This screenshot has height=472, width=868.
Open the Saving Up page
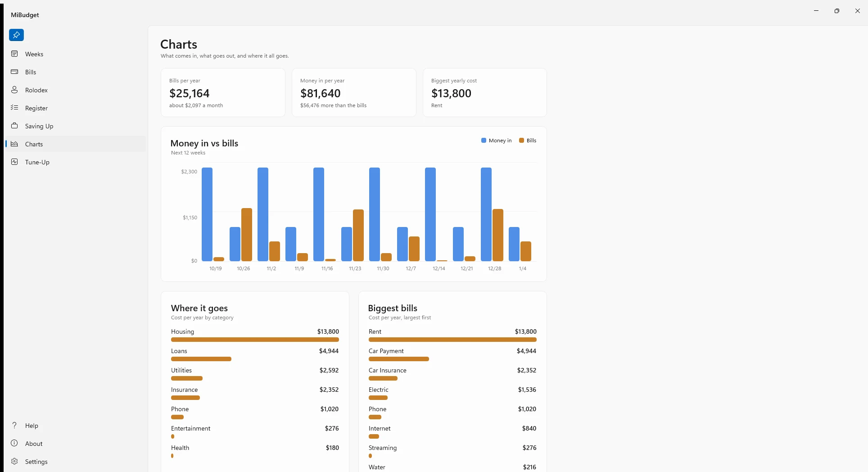(x=39, y=126)
